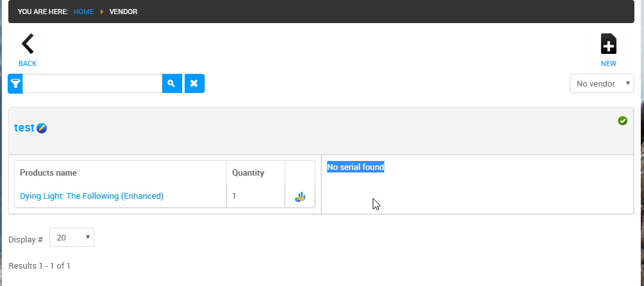Click the Results 1 - 1 of 1 text
Screen dimensions: 644x286
click(x=39, y=266)
